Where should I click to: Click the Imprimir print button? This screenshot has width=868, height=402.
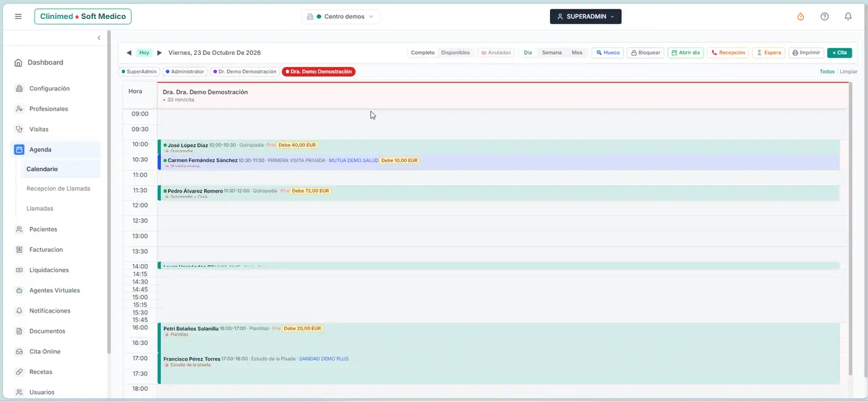(806, 53)
